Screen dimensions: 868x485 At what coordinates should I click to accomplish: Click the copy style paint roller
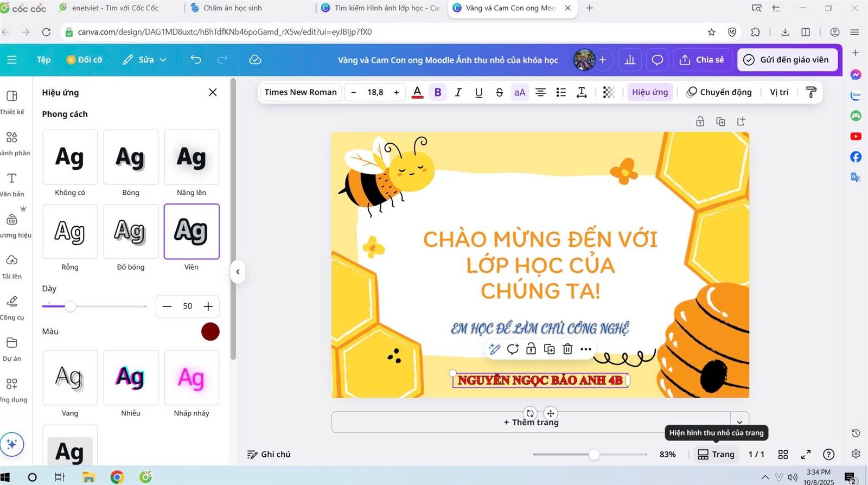click(811, 92)
